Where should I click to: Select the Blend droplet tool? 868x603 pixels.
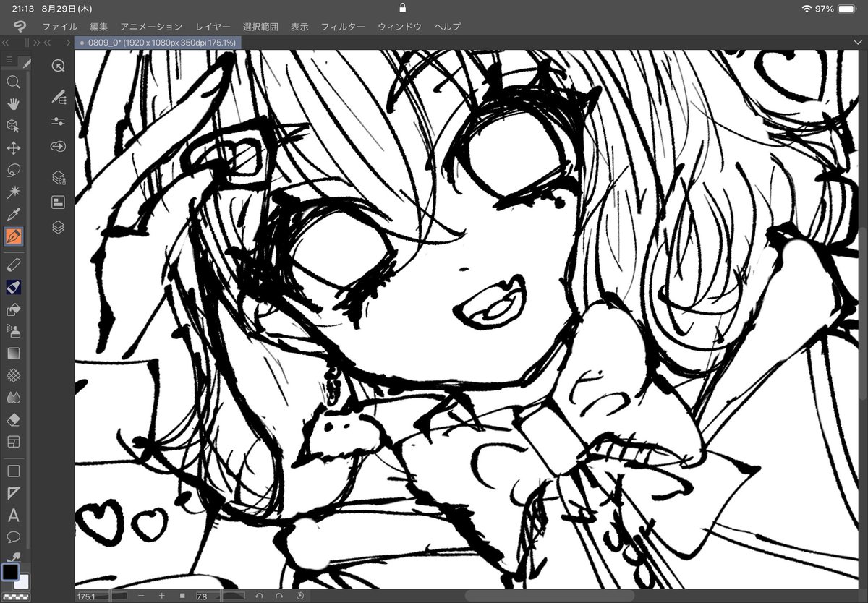[13, 398]
